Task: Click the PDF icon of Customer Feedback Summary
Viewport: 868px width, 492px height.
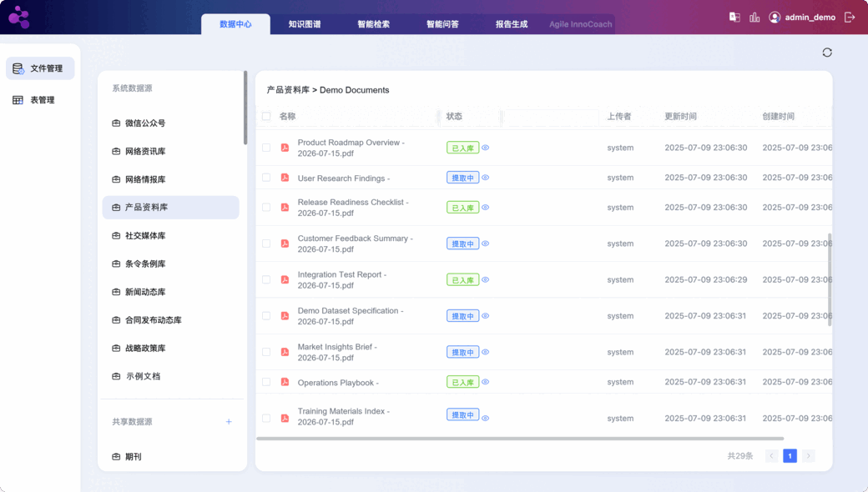Action: click(x=285, y=243)
